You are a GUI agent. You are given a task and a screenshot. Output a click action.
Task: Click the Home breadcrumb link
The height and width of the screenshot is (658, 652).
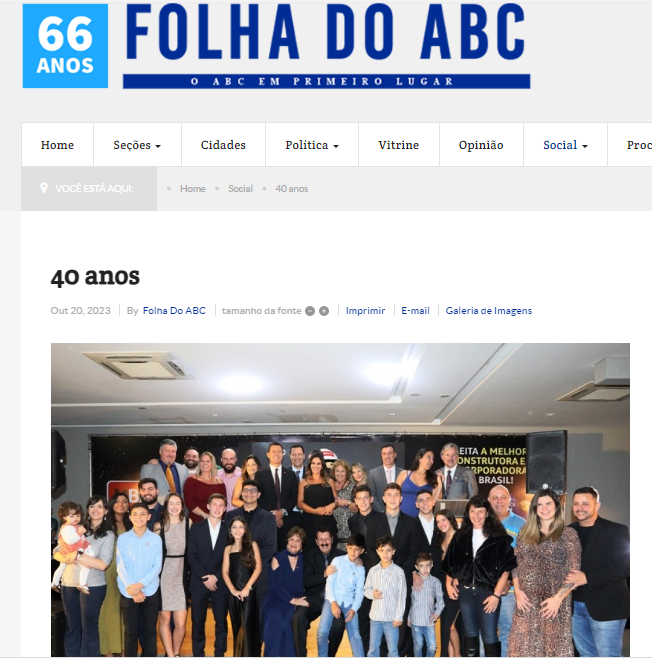point(193,189)
